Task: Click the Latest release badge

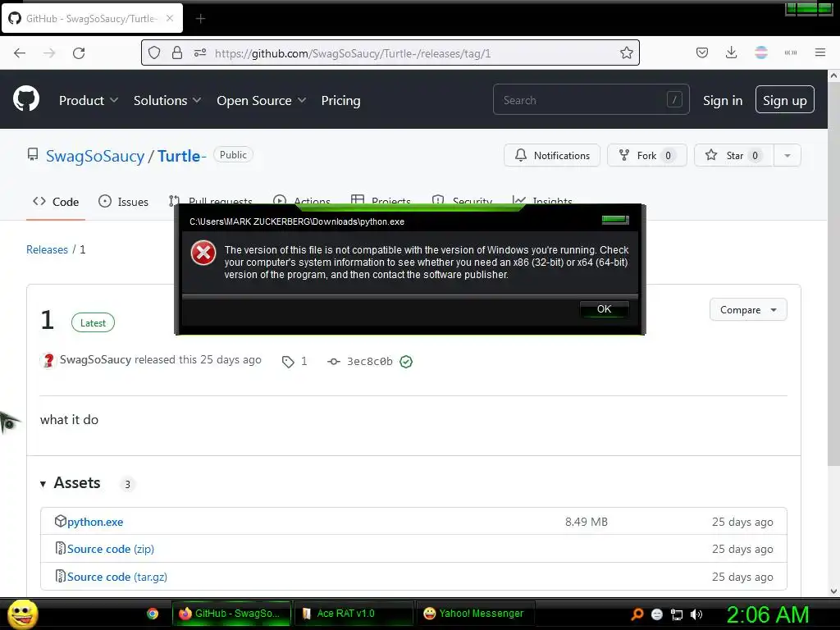Action: (x=93, y=323)
